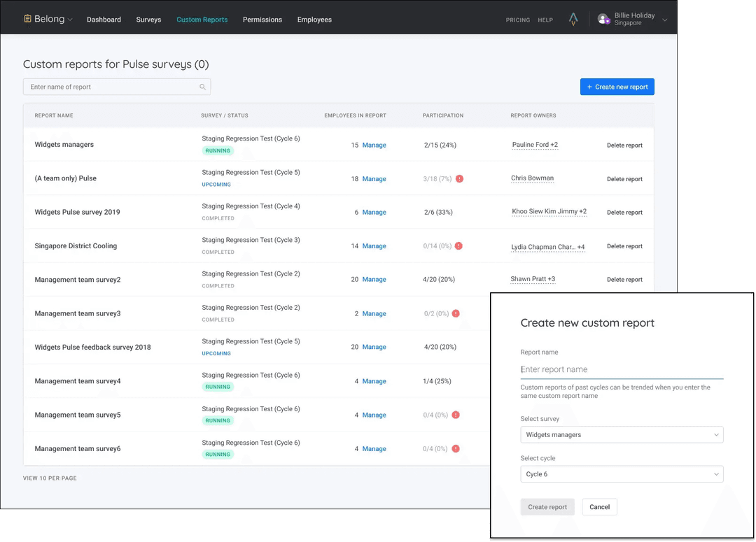
Task: Manage employees for (A team only) Pulse
Action: 374,179
